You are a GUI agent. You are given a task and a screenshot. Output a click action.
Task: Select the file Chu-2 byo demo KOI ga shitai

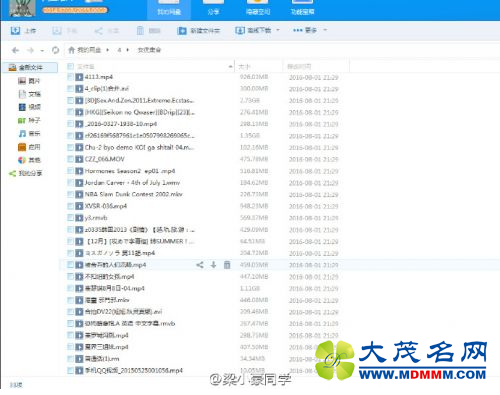click(x=139, y=147)
